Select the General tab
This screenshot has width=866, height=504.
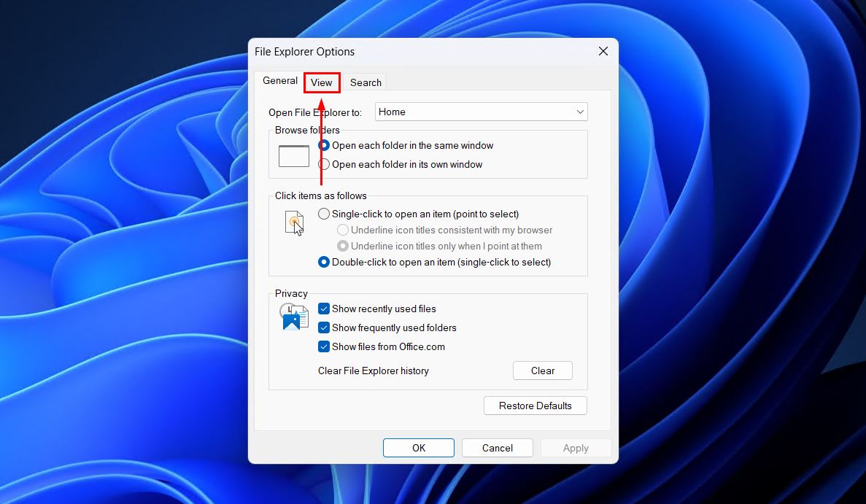coord(279,81)
